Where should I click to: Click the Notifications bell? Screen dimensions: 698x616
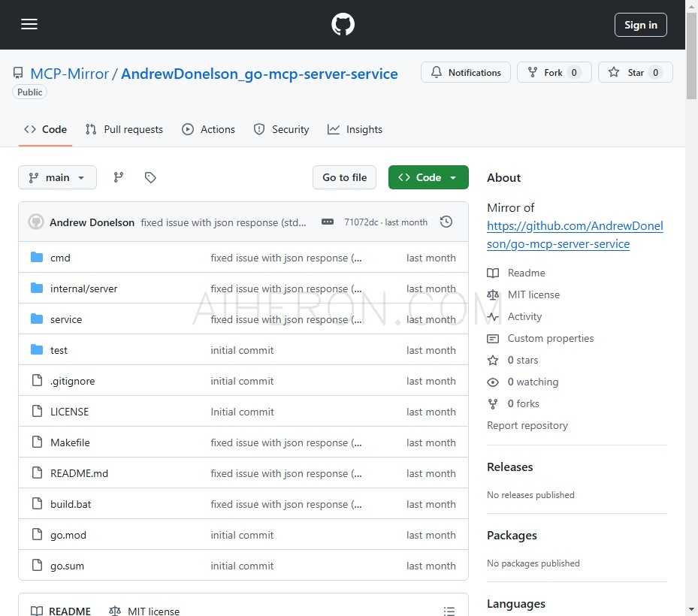[x=466, y=72]
